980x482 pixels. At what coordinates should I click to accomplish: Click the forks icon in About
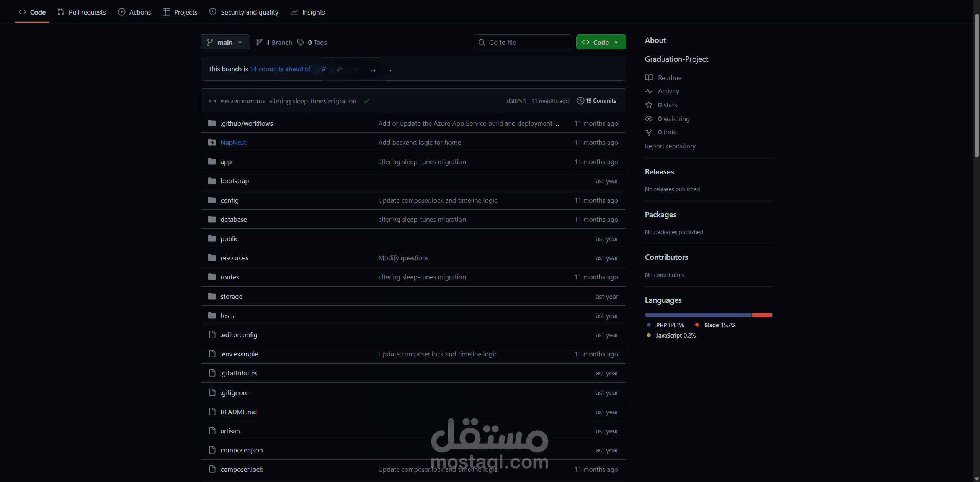click(x=649, y=132)
